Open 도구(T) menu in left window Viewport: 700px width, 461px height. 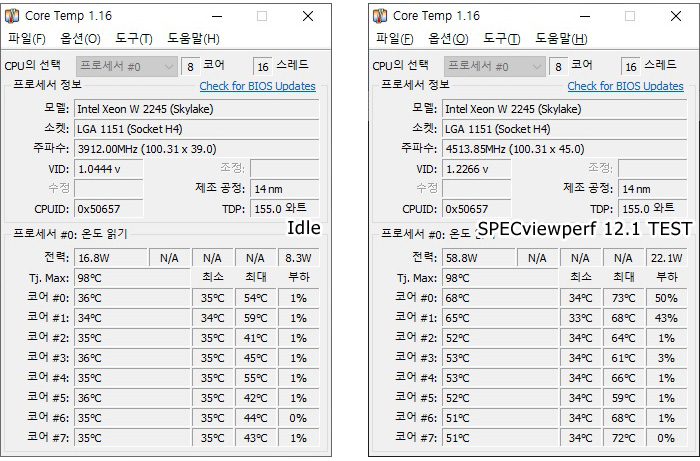133,39
